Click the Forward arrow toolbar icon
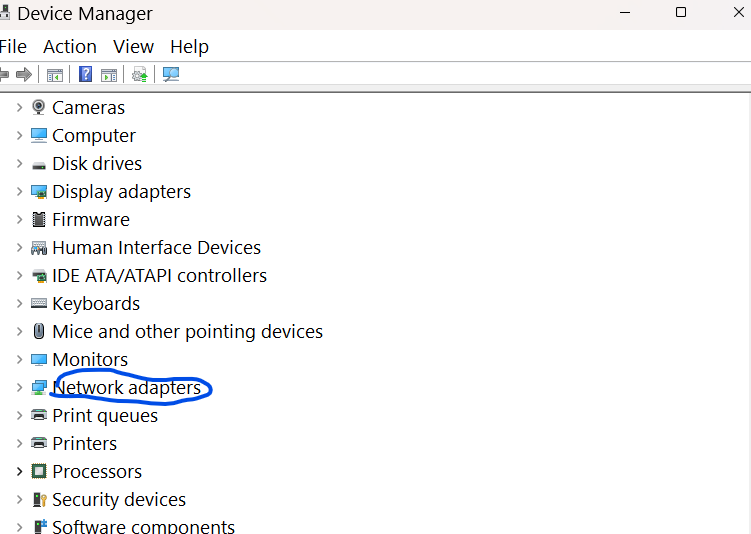The height and width of the screenshot is (534, 751). coord(23,75)
